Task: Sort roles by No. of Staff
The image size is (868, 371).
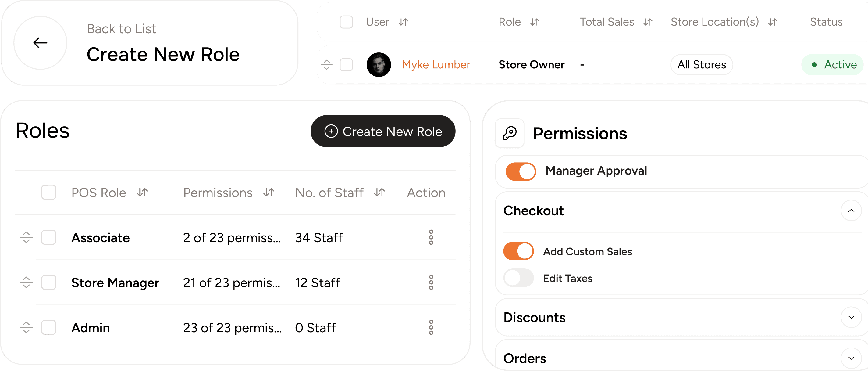Action: click(379, 193)
